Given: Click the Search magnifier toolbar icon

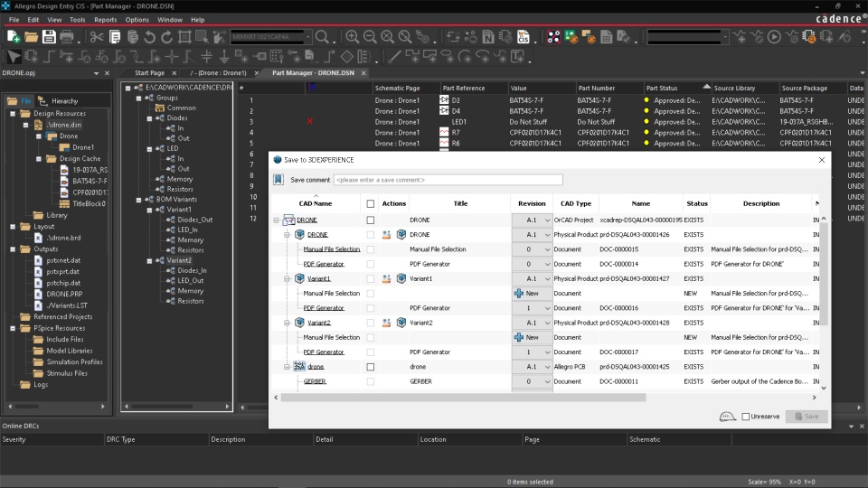Looking at the screenshot, I should [322, 37].
